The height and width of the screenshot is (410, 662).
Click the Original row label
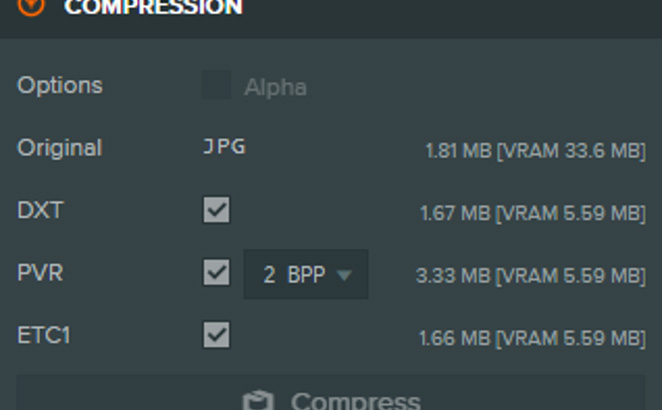59,147
